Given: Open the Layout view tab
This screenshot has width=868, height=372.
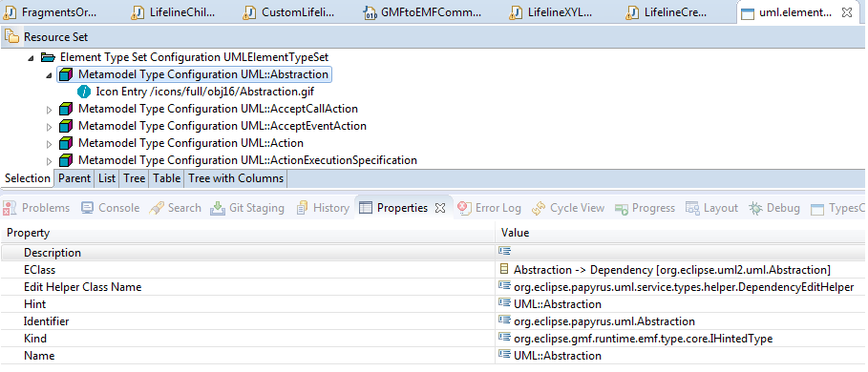Looking at the screenshot, I should (712, 208).
